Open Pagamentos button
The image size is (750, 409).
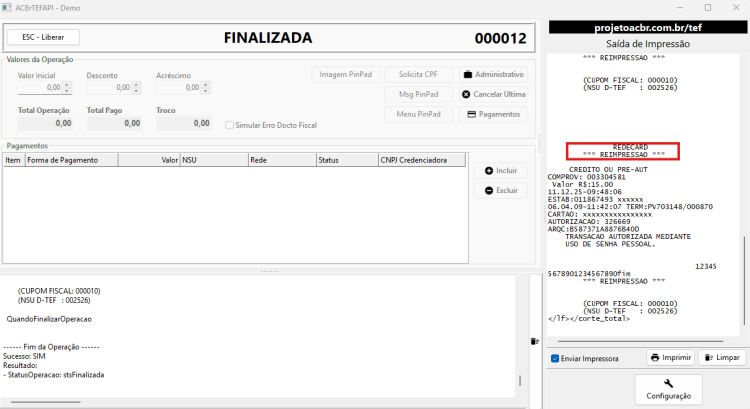494,114
